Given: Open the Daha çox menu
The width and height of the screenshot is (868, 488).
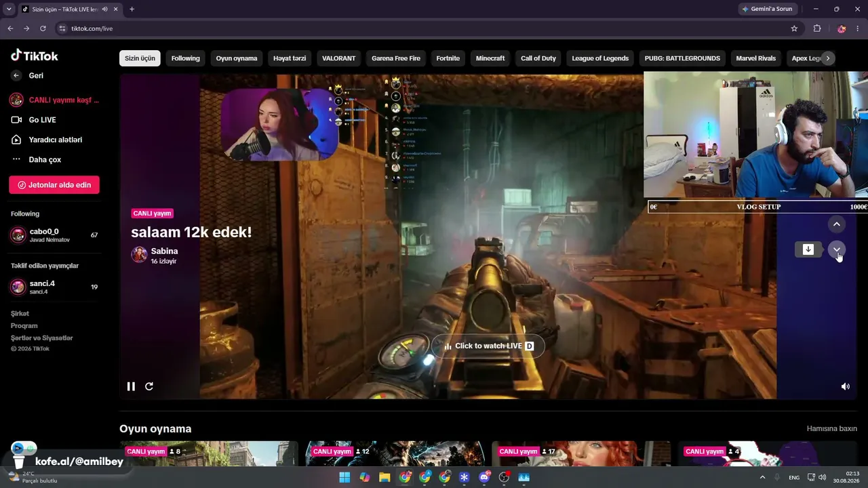Looking at the screenshot, I should [45, 159].
